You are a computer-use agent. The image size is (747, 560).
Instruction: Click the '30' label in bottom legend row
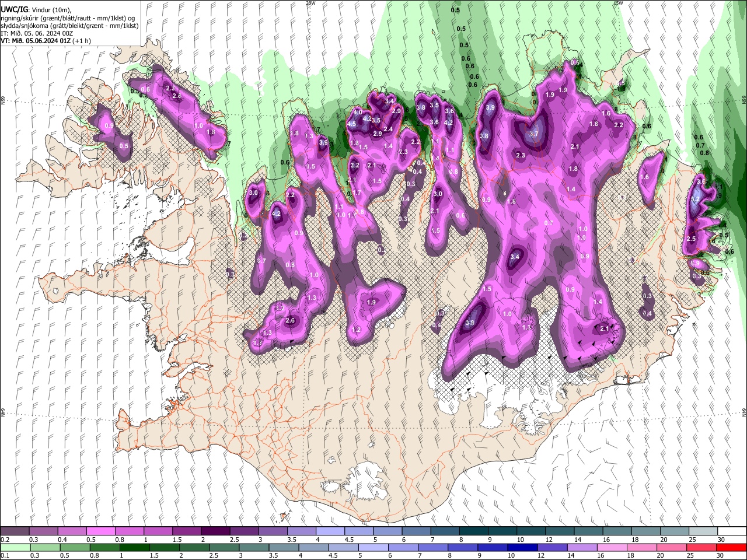coord(719,555)
